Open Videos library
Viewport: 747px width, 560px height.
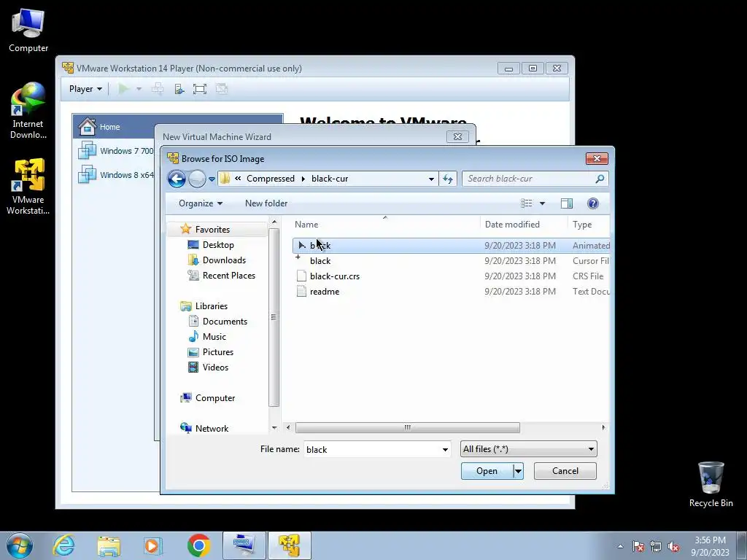215,367
